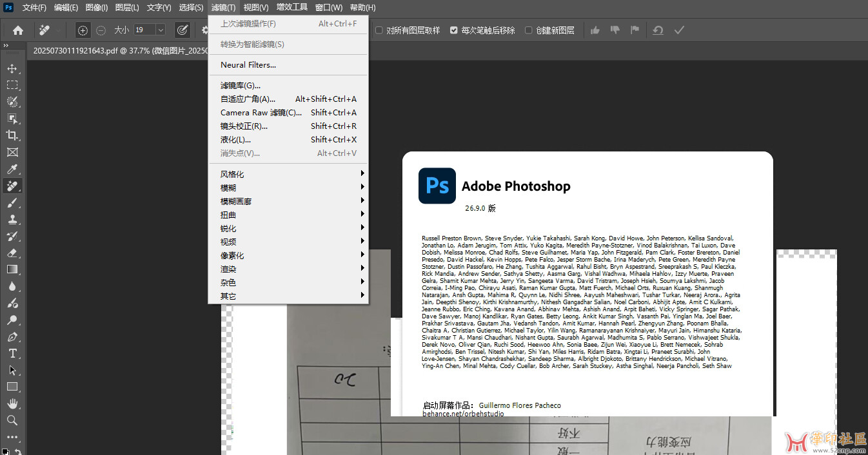Choose 滤镜库(G)... from the menu

288,86
